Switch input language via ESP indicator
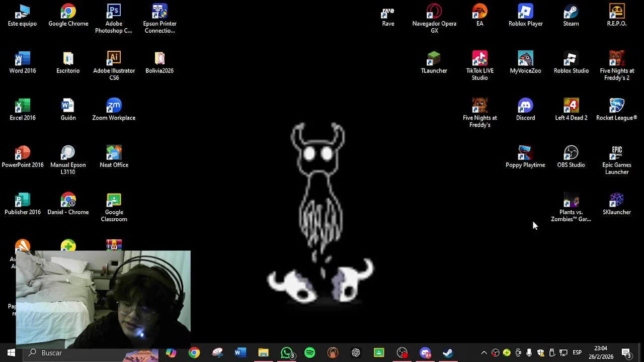 [x=577, y=353]
